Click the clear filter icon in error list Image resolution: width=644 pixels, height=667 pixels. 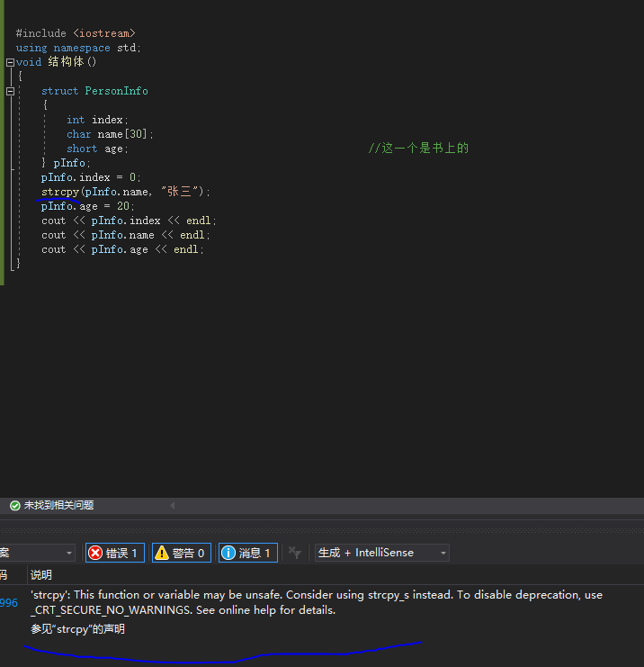coord(295,553)
